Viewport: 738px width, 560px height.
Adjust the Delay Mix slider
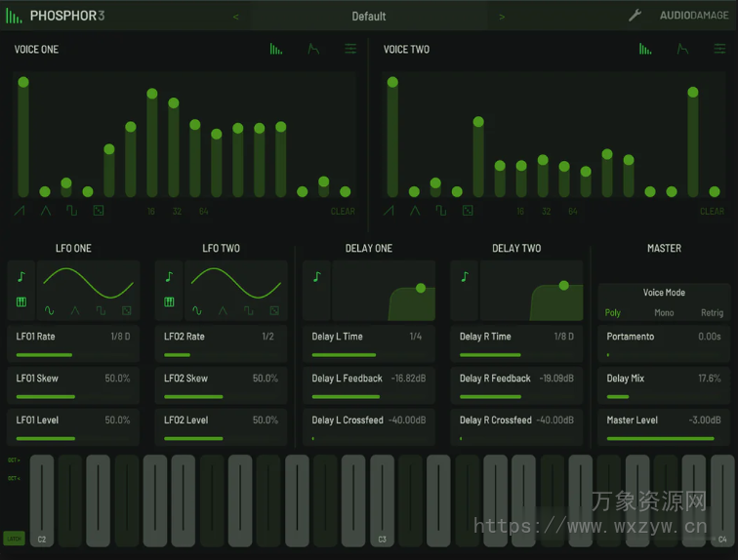point(664,397)
